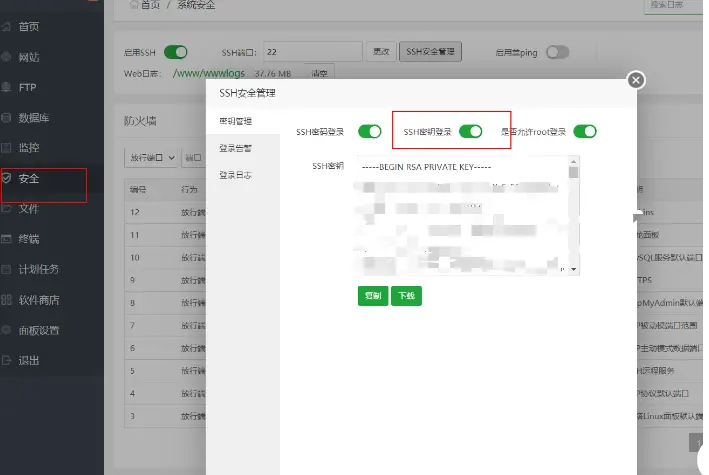Click scroll-up arrow of SSH key textarea

pyautogui.click(x=573, y=162)
